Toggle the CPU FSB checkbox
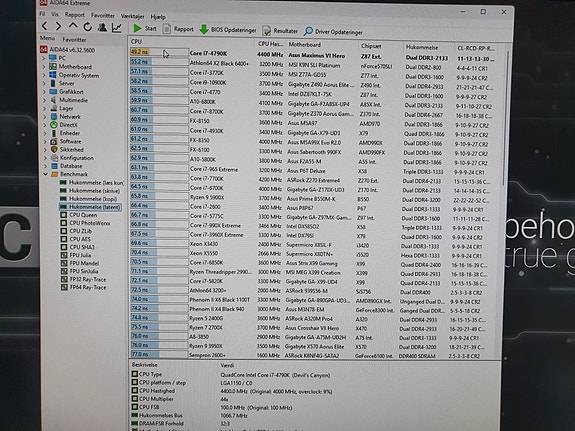 click(135, 407)
